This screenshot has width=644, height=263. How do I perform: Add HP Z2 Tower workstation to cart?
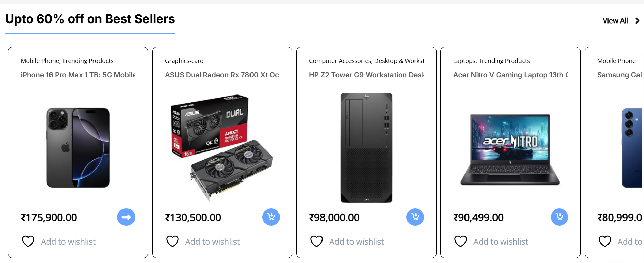pos(415,217)
